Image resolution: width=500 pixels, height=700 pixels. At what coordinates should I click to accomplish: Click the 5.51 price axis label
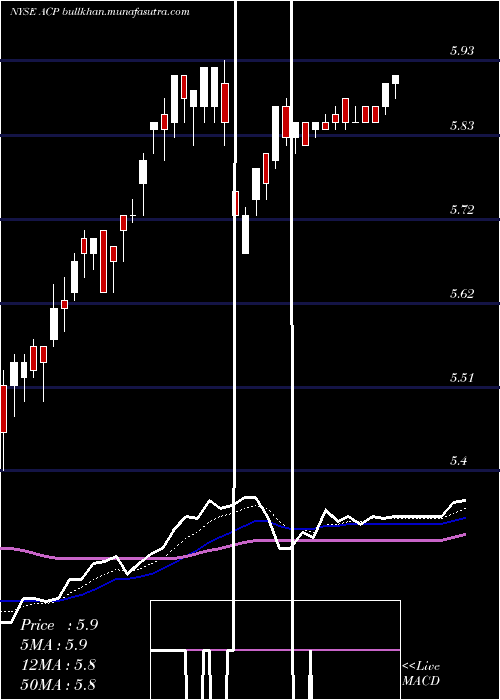[462, 378]
